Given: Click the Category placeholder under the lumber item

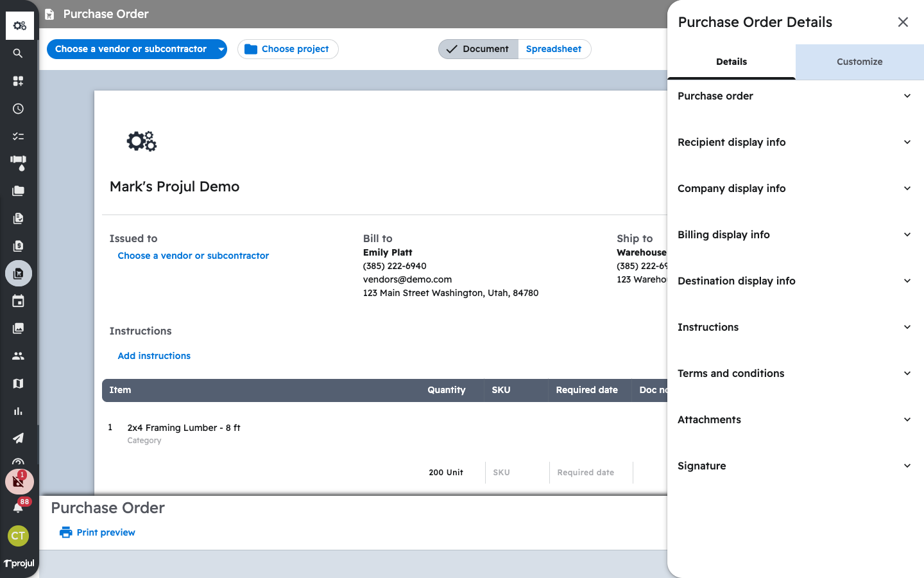Looking at the screenshot, I should click(144, 441).
